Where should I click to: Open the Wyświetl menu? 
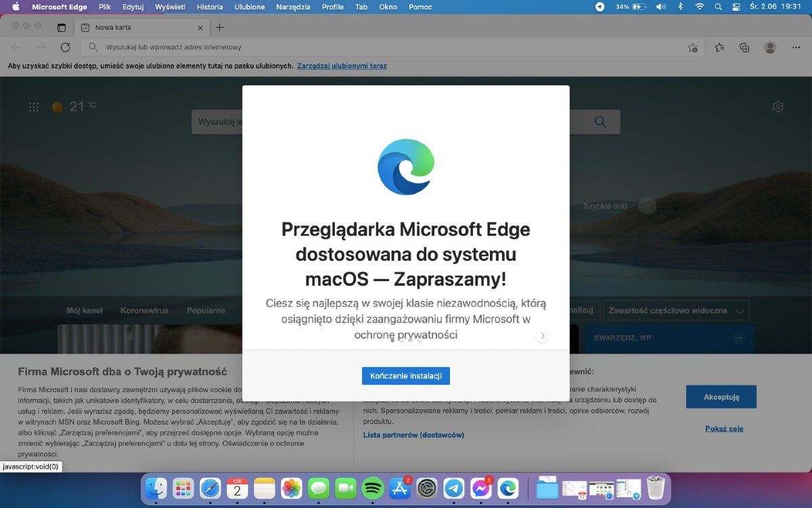[170, 7]
